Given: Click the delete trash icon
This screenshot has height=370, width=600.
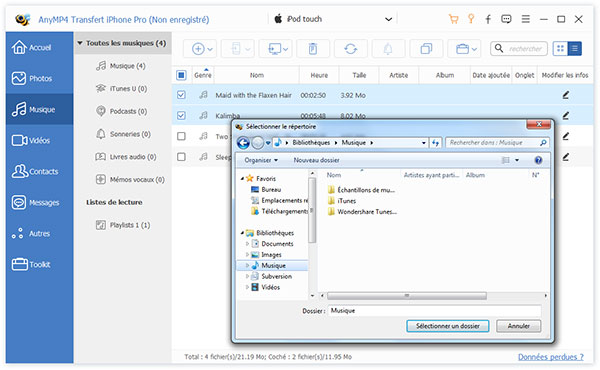Looking at the screenshot, I should 313,49.
